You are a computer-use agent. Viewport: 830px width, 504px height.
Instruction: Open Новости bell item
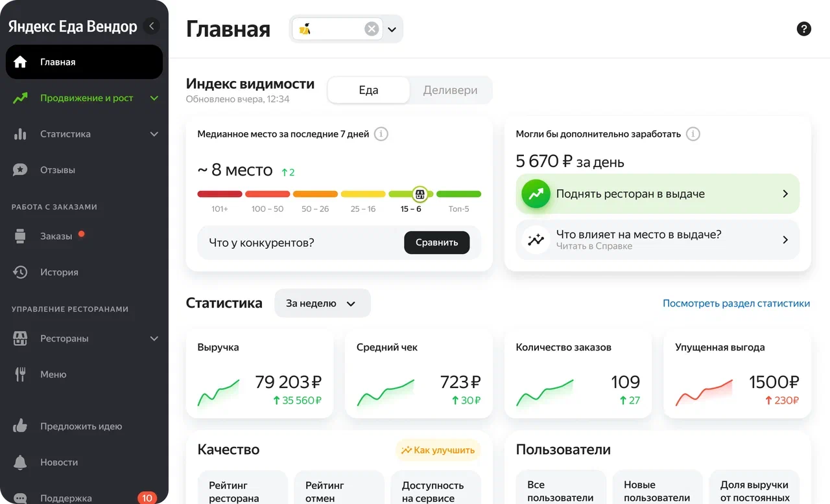click(59, 462)
